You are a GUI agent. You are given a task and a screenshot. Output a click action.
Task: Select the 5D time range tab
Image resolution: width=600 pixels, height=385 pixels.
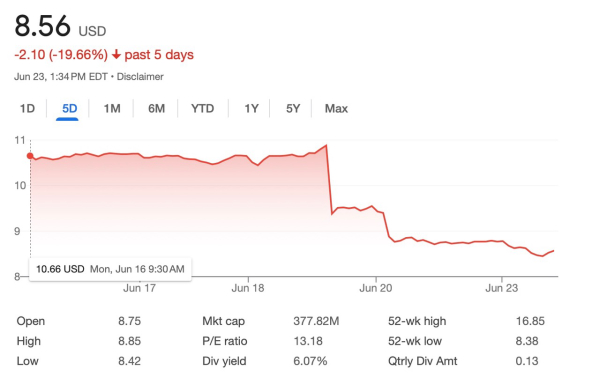click(69, 109)
